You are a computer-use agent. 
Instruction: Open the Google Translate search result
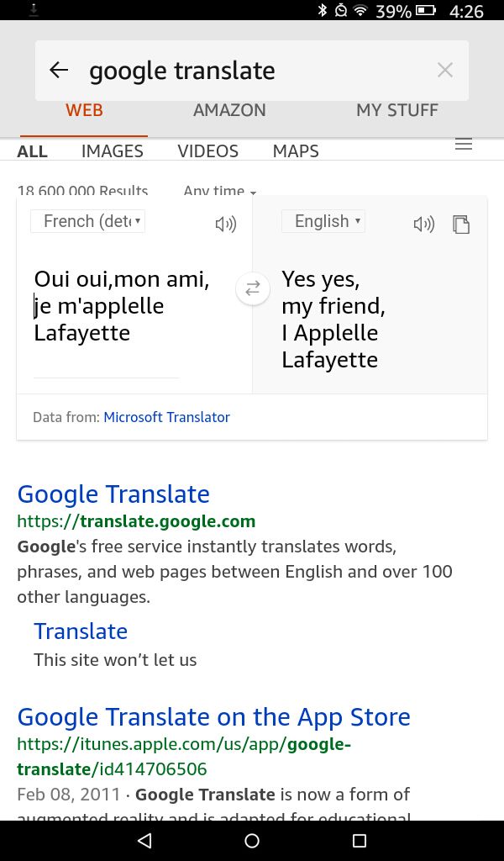tap(113, 494)
